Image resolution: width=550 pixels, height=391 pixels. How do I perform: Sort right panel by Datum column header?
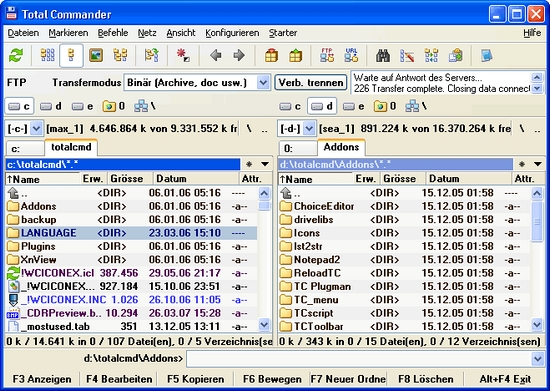tap(468, 178)
